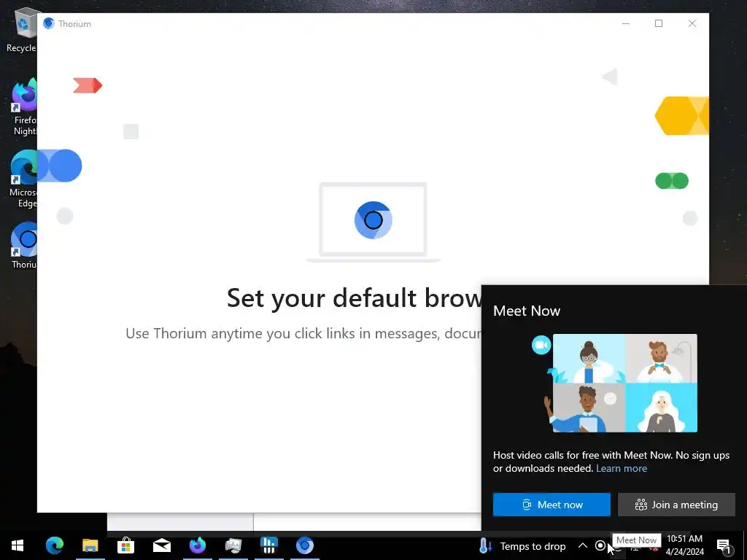Open Microsoft Store from the taskbar

pyautogui.click(x=125, y=545)
